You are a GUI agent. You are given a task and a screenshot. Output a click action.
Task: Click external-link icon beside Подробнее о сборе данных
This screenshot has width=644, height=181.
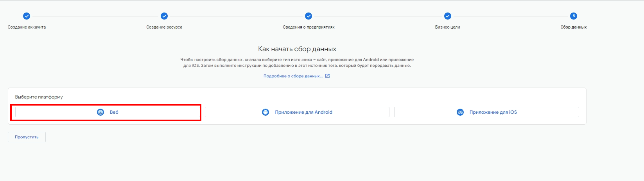[x=328, y=76]
